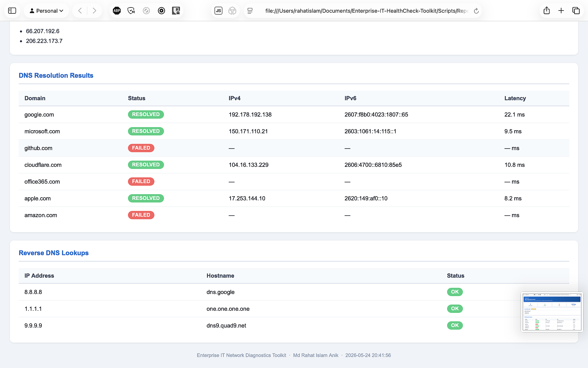Open the Share menu
Screen dimensions: 588x368
547,10
